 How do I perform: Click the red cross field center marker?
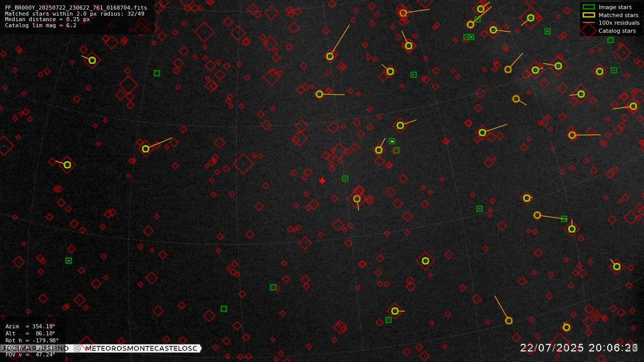click(x=322, y=181)
